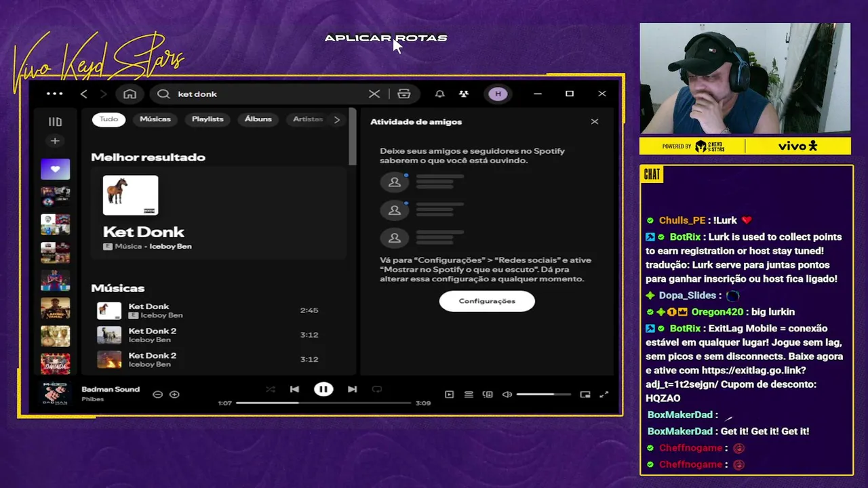Expand Your Library sidebar icon
868x488 pixels.
55,122
